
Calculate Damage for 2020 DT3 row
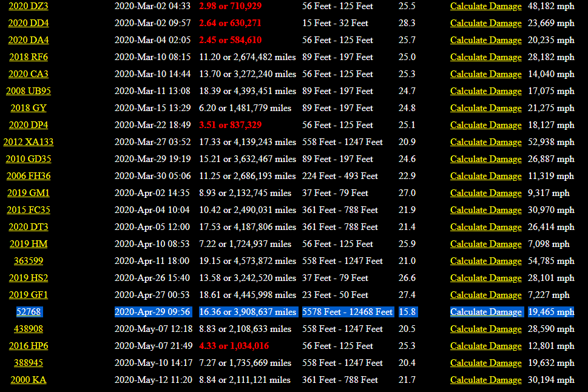tap(485, 227)
